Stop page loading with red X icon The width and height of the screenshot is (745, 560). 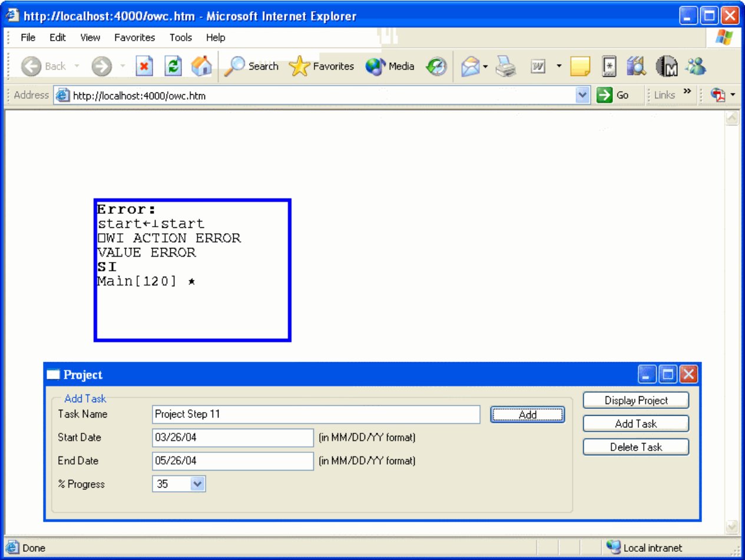click(144, 66)
